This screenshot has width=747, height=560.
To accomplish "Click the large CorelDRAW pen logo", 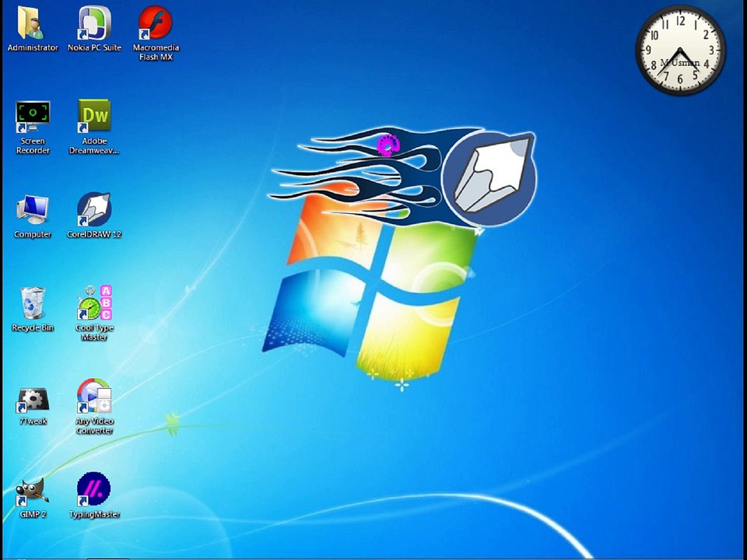I will (x=489, y=179).
